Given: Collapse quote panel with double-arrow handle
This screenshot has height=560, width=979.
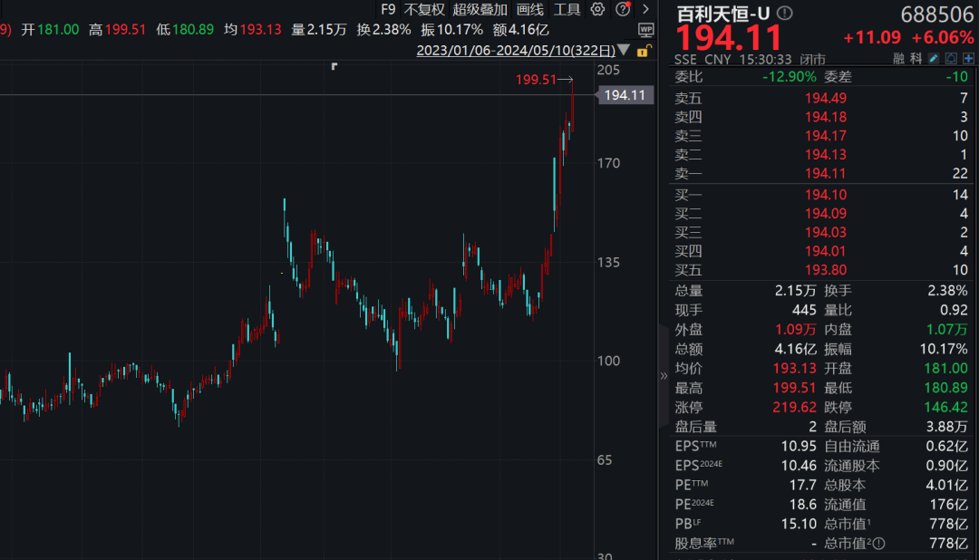Looking at the screenshot, I should click(x=664, y=376).
